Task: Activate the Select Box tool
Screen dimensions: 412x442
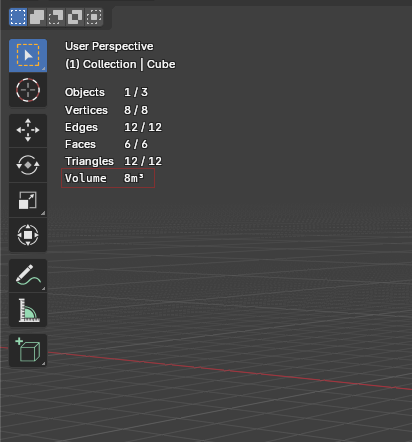Action: point(28,56)
